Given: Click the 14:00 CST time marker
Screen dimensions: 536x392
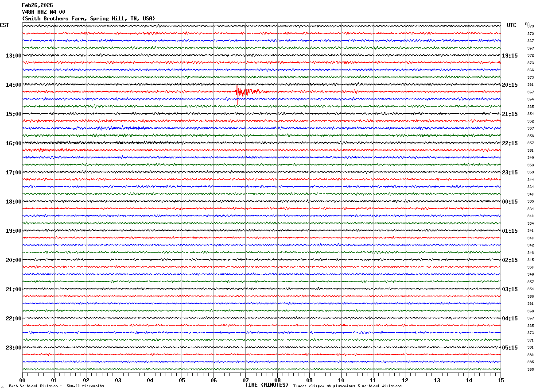Looking at the screenshot, I should click(x=13, y=85).
